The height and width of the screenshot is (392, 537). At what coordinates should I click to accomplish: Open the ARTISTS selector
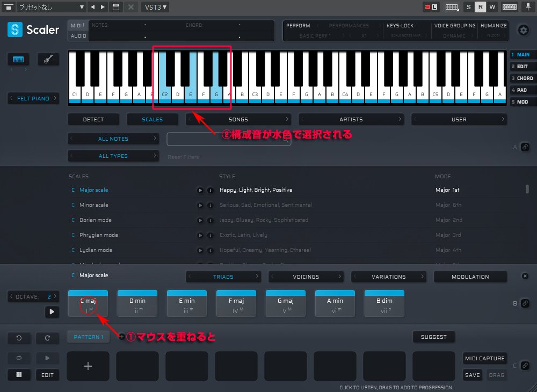[x=351, y=120]
